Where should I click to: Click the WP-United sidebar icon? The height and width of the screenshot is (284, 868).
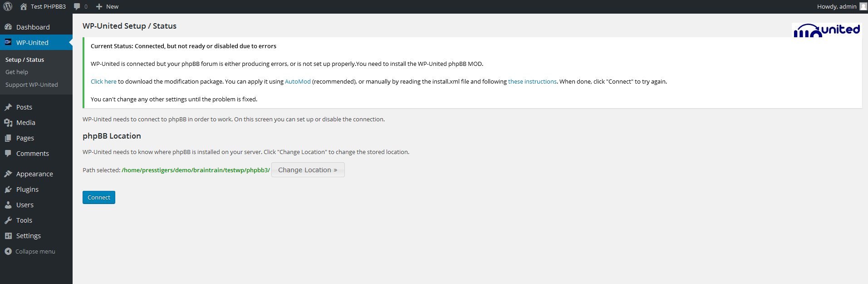(8, 42)
